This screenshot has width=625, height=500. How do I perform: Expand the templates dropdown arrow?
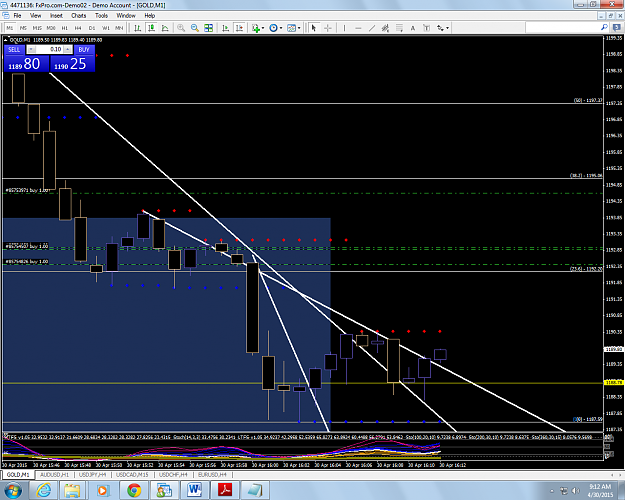point(299,28)
